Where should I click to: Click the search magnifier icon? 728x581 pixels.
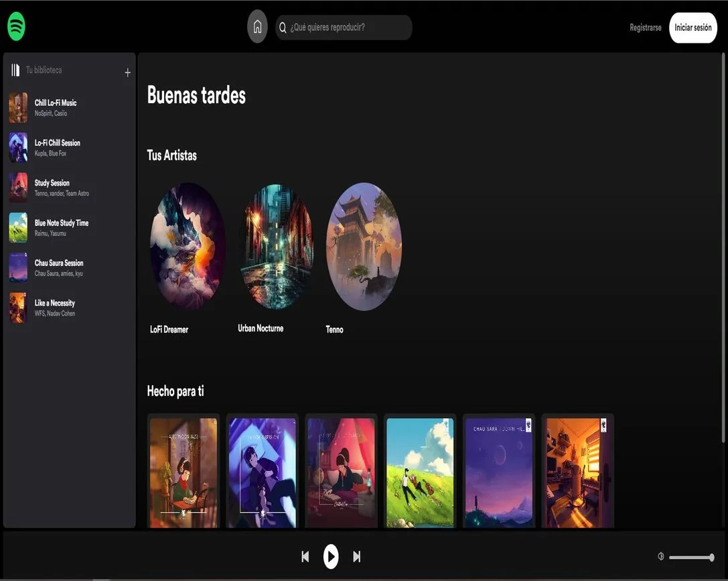point(283,28)
